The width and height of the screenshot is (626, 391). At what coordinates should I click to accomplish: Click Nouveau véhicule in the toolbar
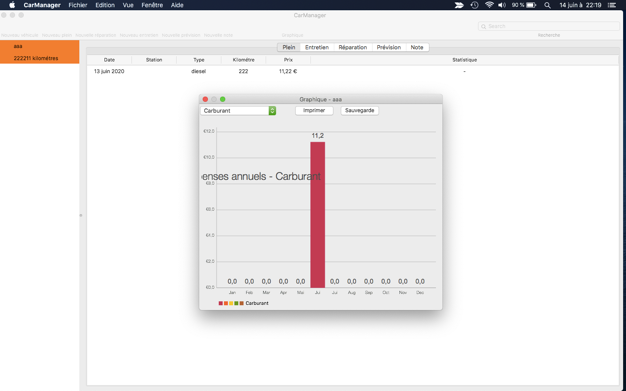coord(20,35)
